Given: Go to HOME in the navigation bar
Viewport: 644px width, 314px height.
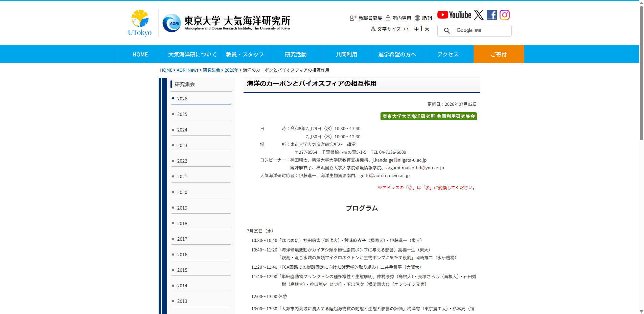Looking at the screenshot, I should (x=140, y=54).
